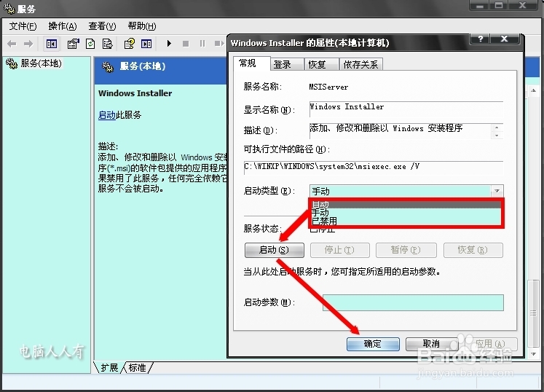Viewport: 544px width, 392px height.
Task: Click the 应用(A) button
Action: [490, 344]
